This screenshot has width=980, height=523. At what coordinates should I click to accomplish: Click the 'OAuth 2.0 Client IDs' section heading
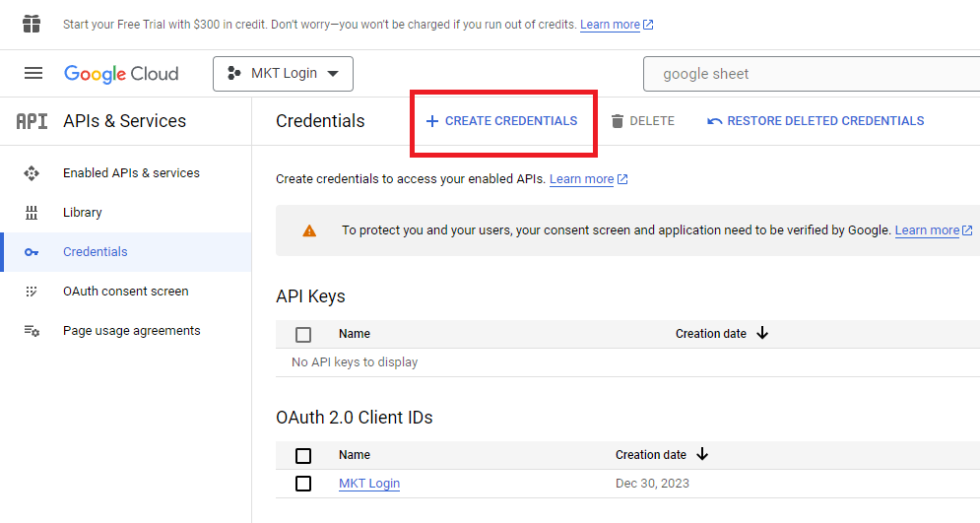(x=355, y=418)
